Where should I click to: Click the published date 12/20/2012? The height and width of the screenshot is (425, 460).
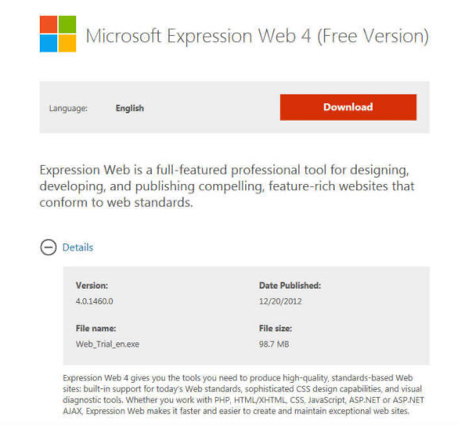click(x=280, y=301)
